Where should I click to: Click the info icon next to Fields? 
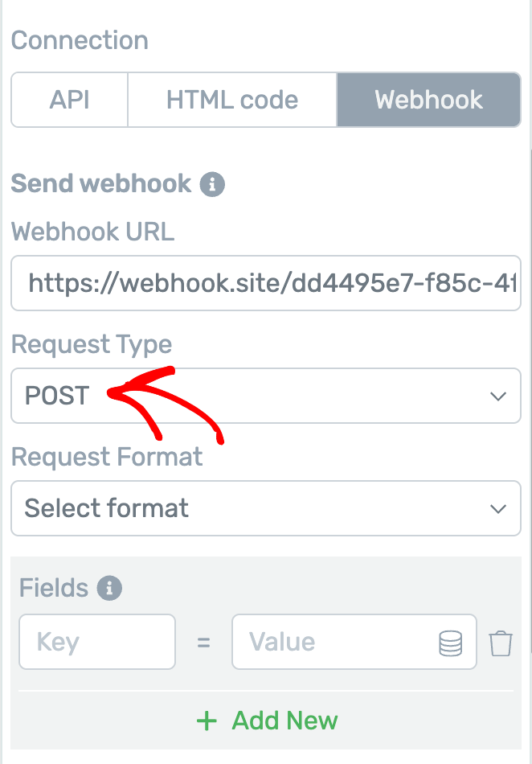tap(109, 588)
